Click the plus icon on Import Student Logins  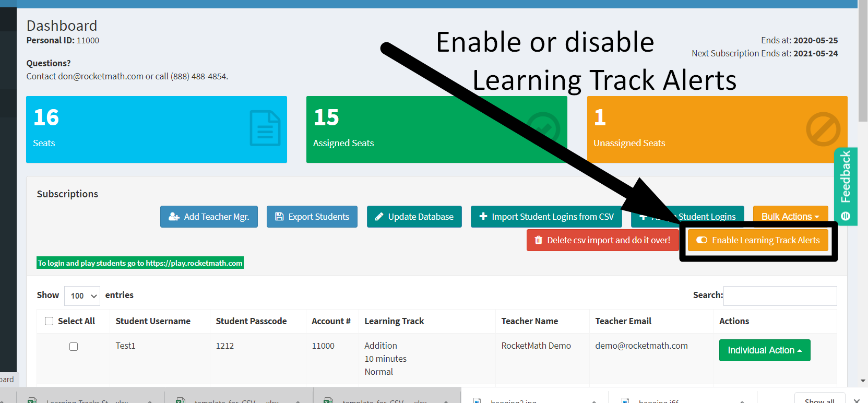point(483,216)
